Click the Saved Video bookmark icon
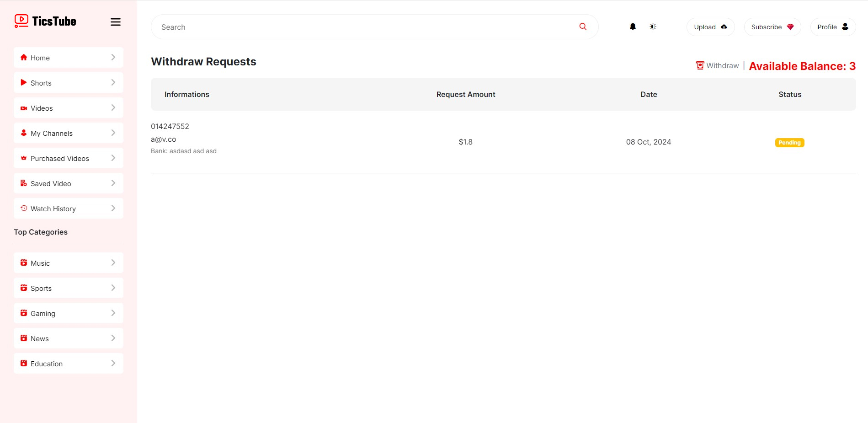Image resolution: width=868 pixels, height=423 pixels. point(24,183)
